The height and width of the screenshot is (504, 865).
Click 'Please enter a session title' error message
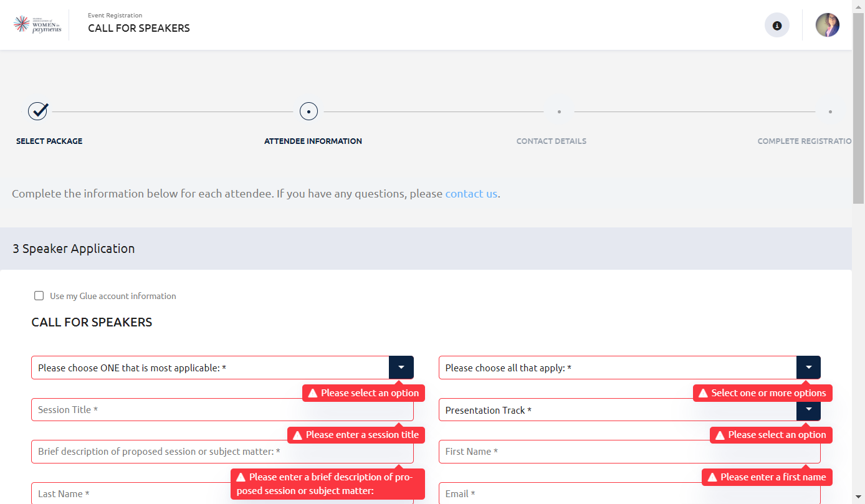[356, 435]
